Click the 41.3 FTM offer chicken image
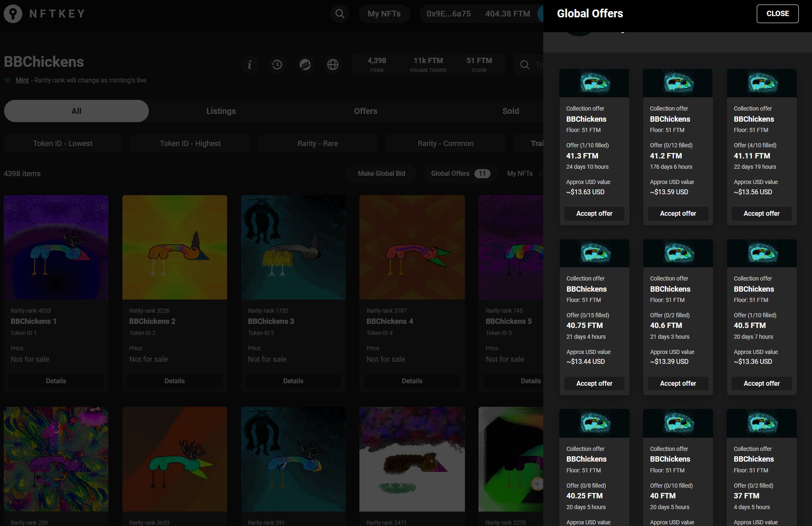This screenshot has height=526, width=812. tap(594, 83)
